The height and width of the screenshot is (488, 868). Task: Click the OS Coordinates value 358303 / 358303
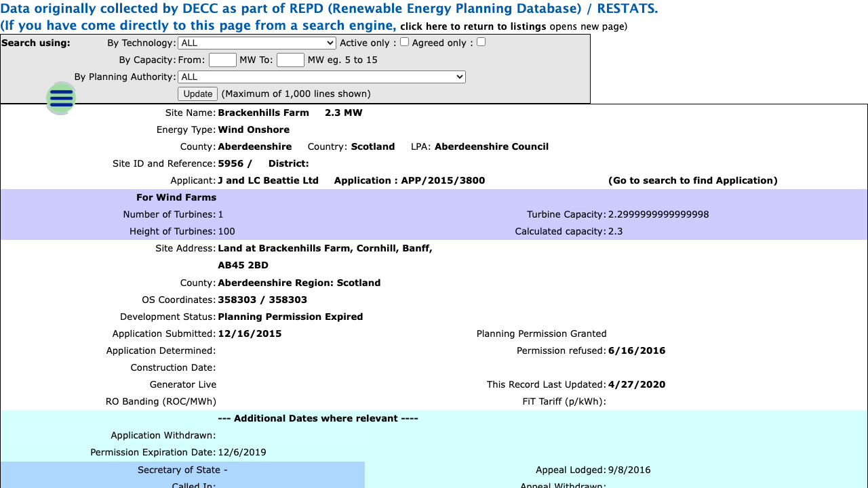262,300
